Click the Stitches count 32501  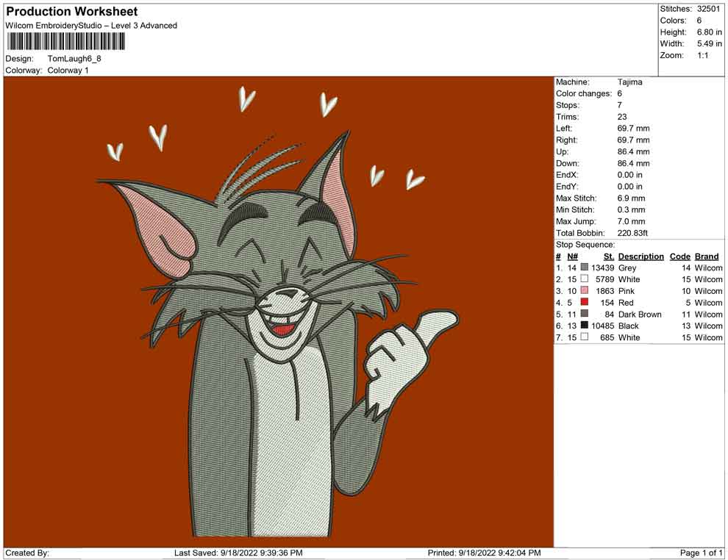coord(710,9)
